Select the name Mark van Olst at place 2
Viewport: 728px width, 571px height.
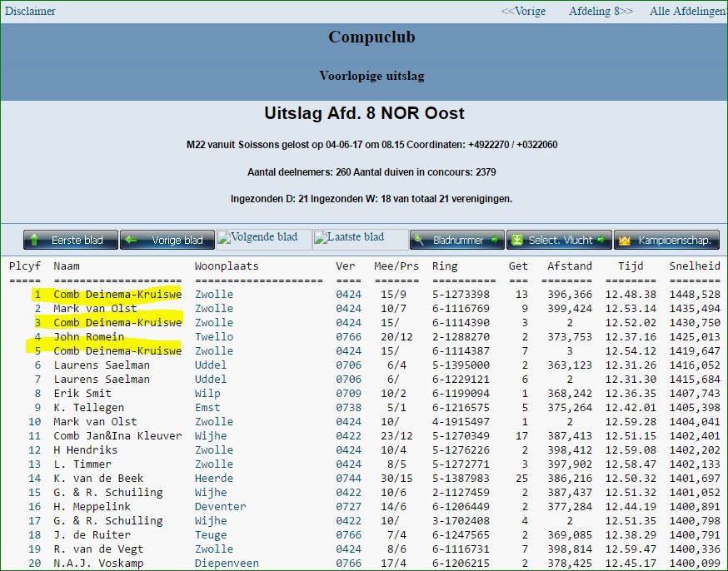click(95, 309)
